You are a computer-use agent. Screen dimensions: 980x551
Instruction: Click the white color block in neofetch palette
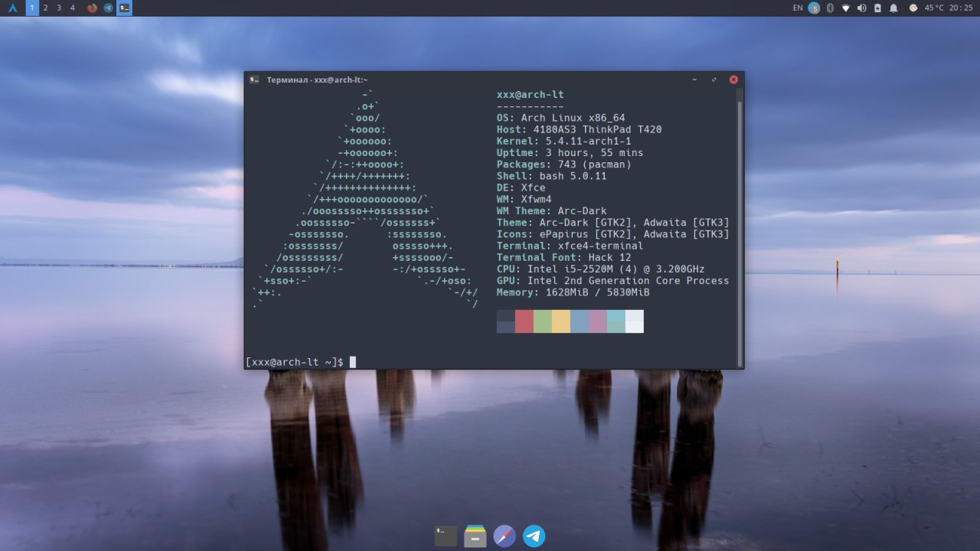pos(635,321)
